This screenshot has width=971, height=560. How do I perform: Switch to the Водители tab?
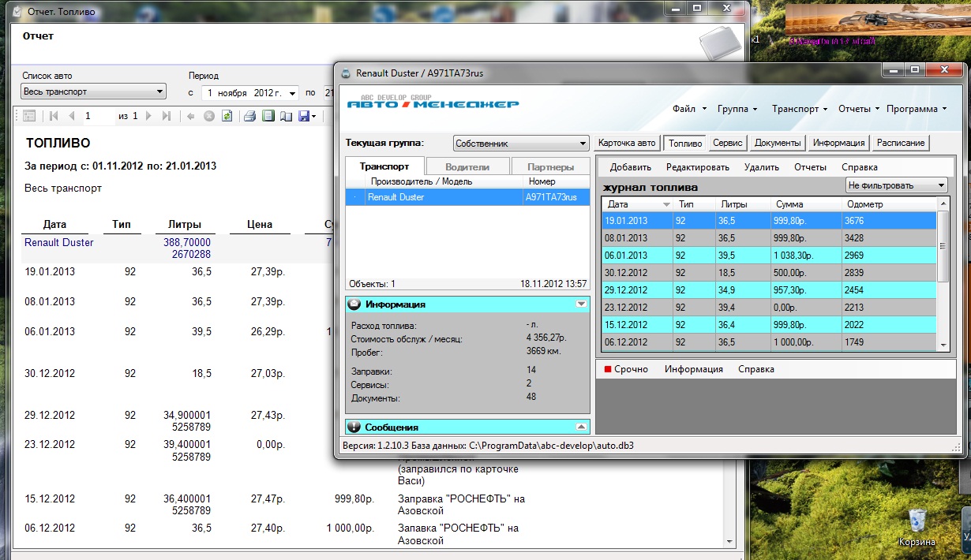click(x=467, y=166)
